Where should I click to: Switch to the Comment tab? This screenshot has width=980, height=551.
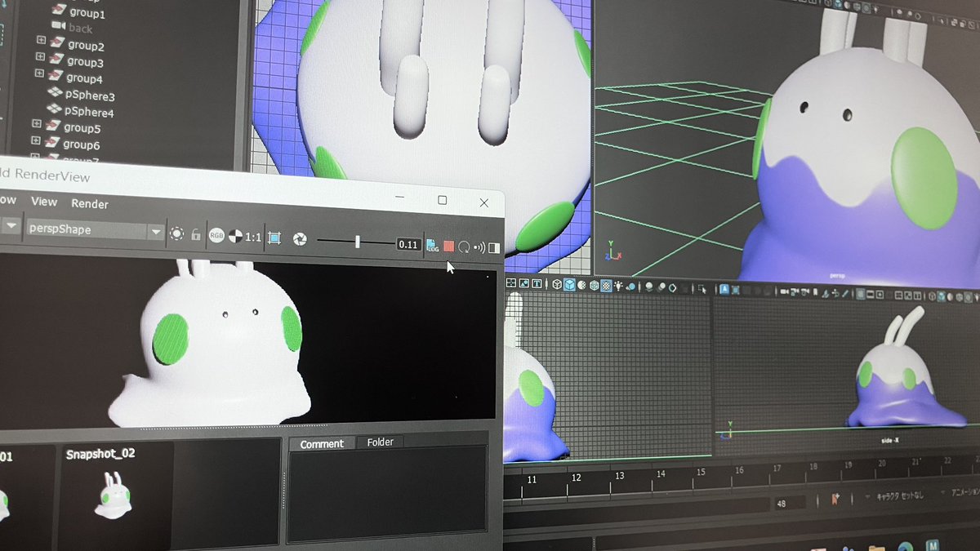(x=322, y=444)
